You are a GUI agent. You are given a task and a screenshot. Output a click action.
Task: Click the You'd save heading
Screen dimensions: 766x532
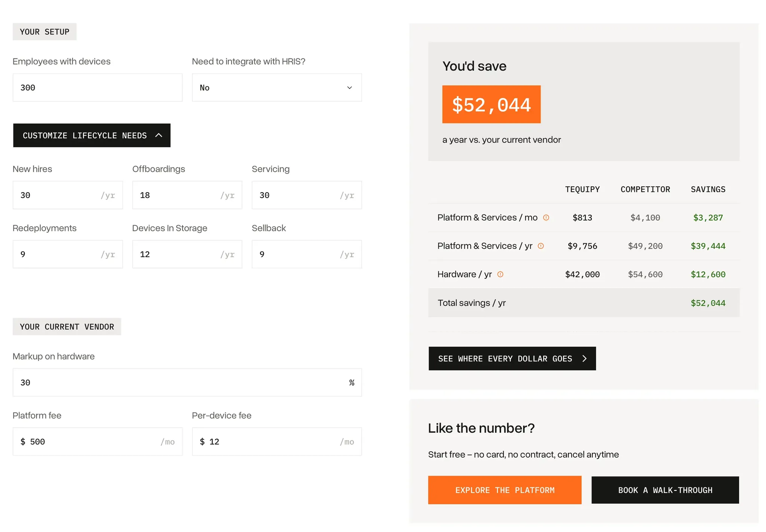tap(474, 66)
